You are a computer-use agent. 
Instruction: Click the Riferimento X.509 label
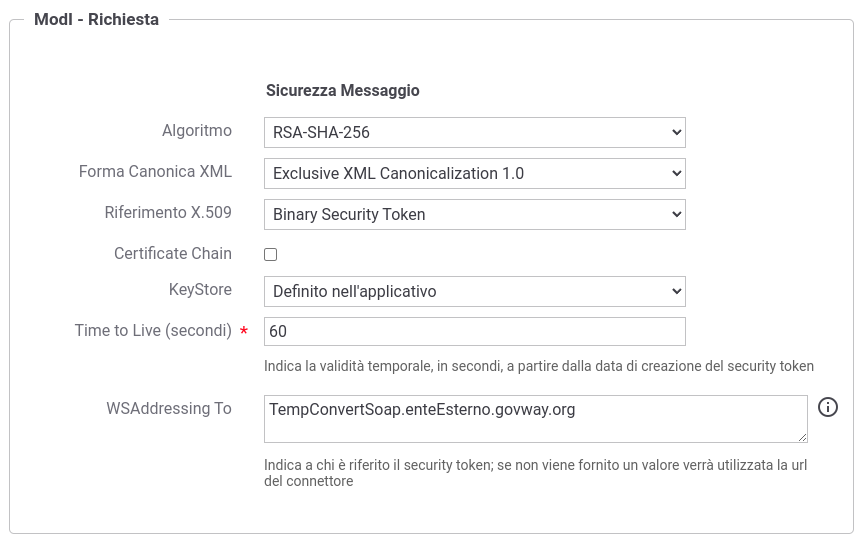[x=168, y=212]
